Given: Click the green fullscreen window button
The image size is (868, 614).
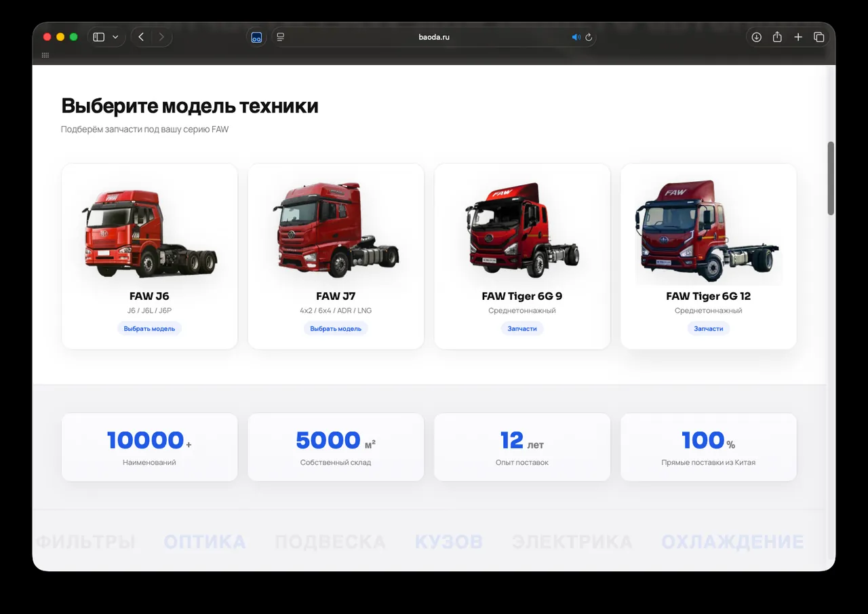Looking at the screenshot, I should coord(74,37).
